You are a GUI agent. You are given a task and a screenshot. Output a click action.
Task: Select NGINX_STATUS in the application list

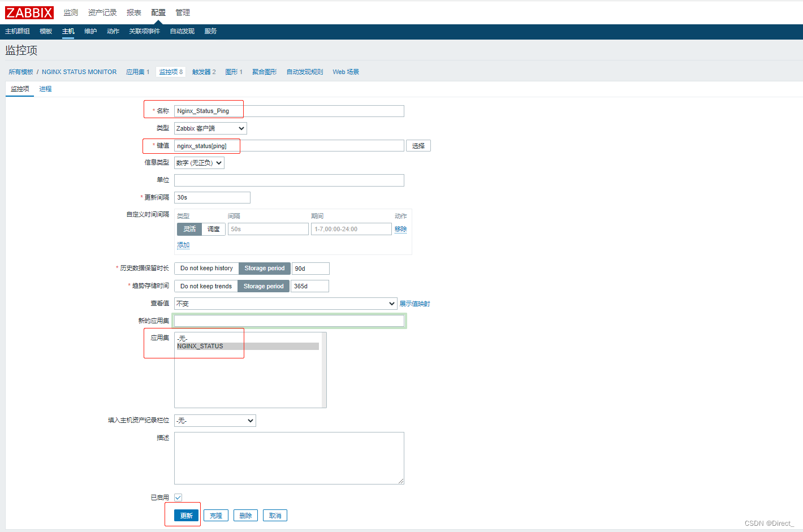coord(200,346)
